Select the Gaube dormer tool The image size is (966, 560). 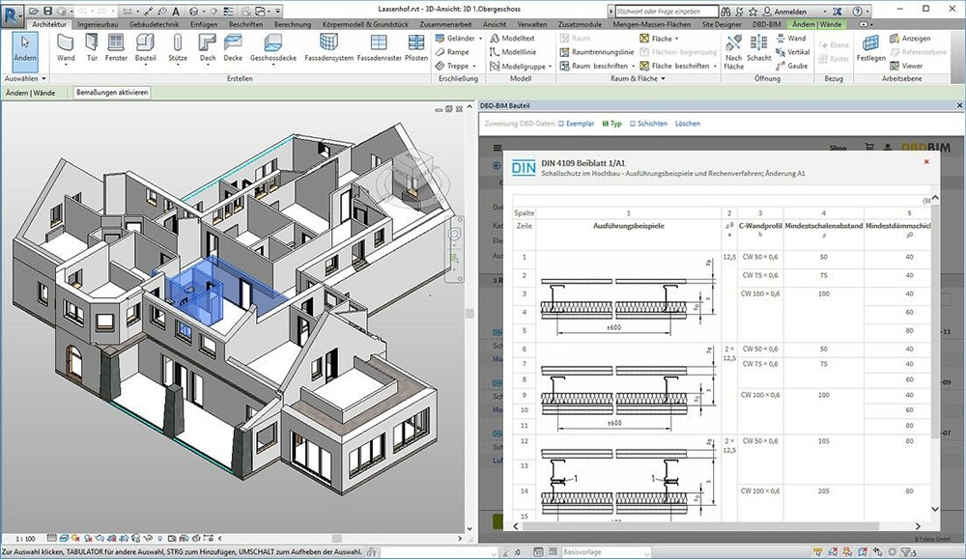792,66
